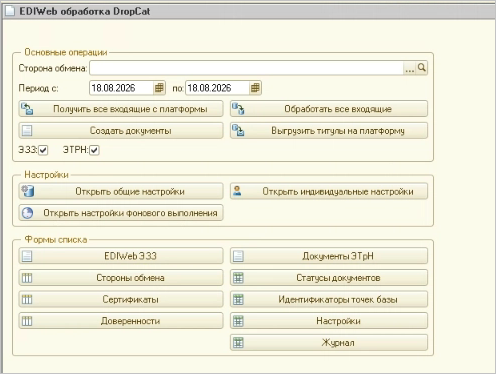
Task: Click Создать документы button
Action: pyautogui.click(x=121, y=131)
